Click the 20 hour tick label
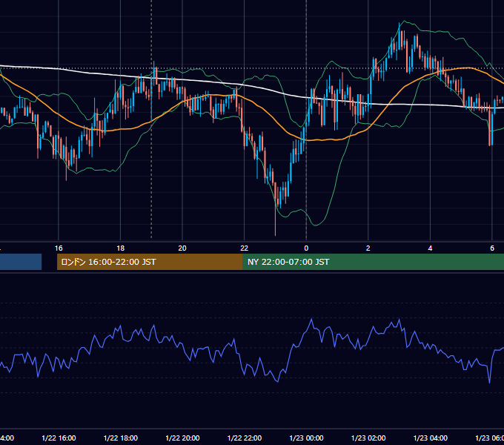This screenshot has width=504, height=445. (182, 248)
